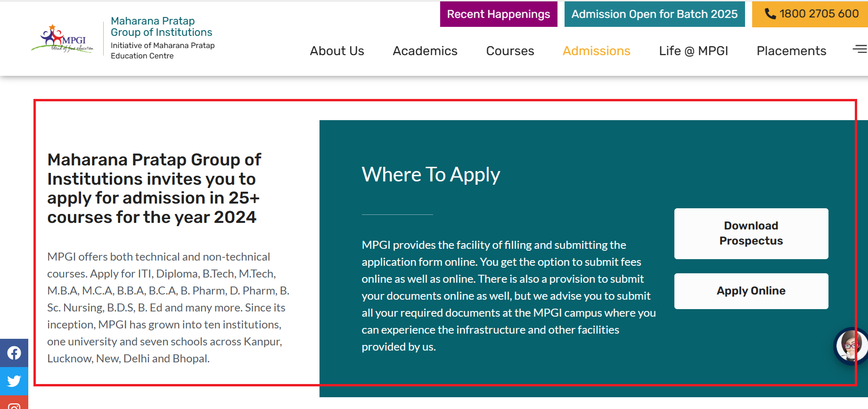Click the Where To Apply heading
The image size is (868, 409).
[x=431, y=175]
